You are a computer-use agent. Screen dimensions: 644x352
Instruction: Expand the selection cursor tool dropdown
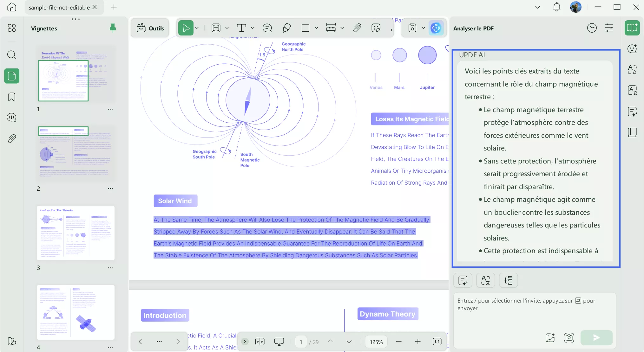pos(197,28)
